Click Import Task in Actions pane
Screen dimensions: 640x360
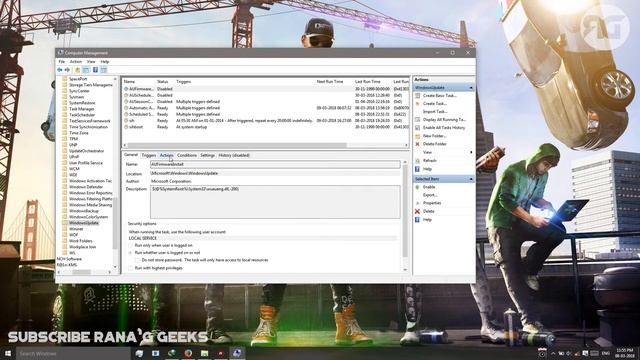pos(435,111)
